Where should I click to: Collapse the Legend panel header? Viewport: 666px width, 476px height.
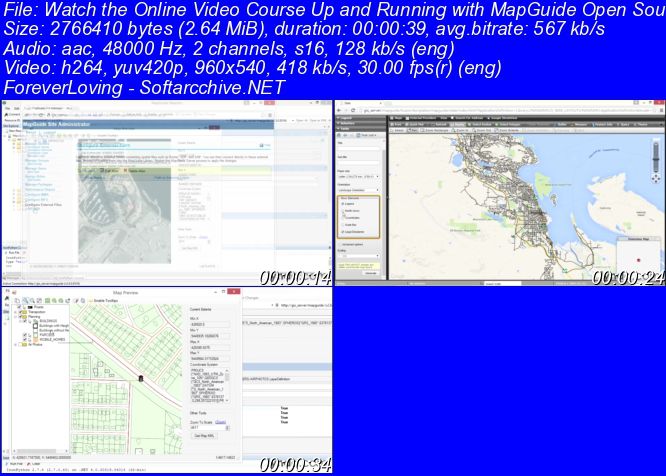(361, 118)
